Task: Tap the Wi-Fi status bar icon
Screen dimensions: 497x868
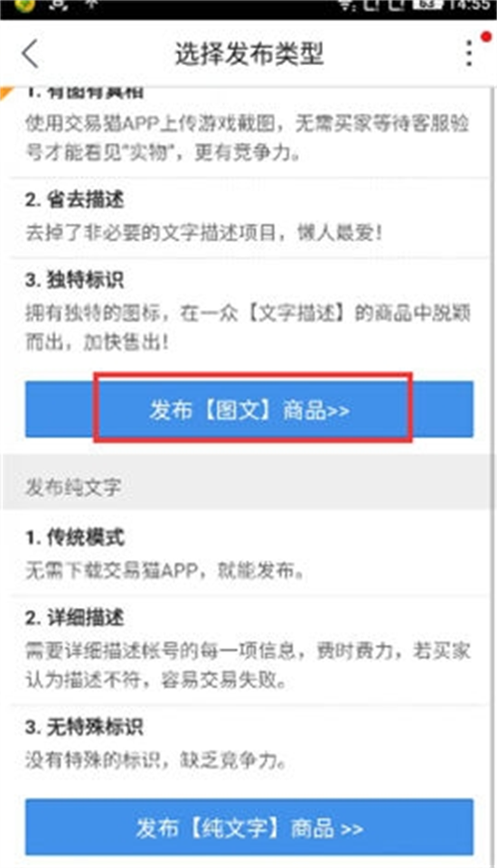Action: coord(348,6)
